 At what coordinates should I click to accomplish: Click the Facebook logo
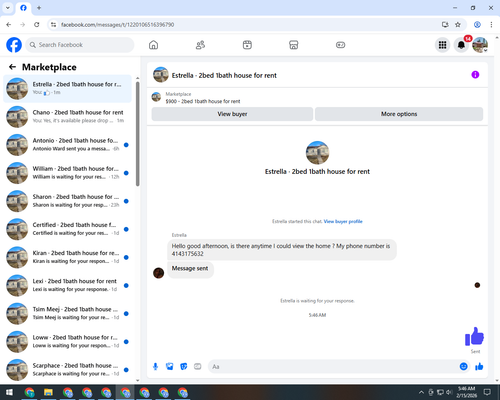(x=14, y=45)
